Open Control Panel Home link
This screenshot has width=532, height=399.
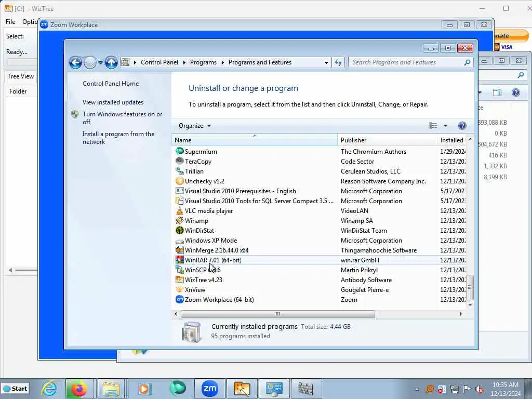pos(111,84)
